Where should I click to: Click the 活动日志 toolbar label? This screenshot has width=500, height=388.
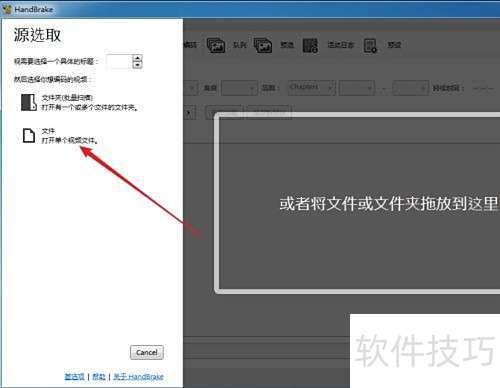pyautogui.click(x=340, y=45)
